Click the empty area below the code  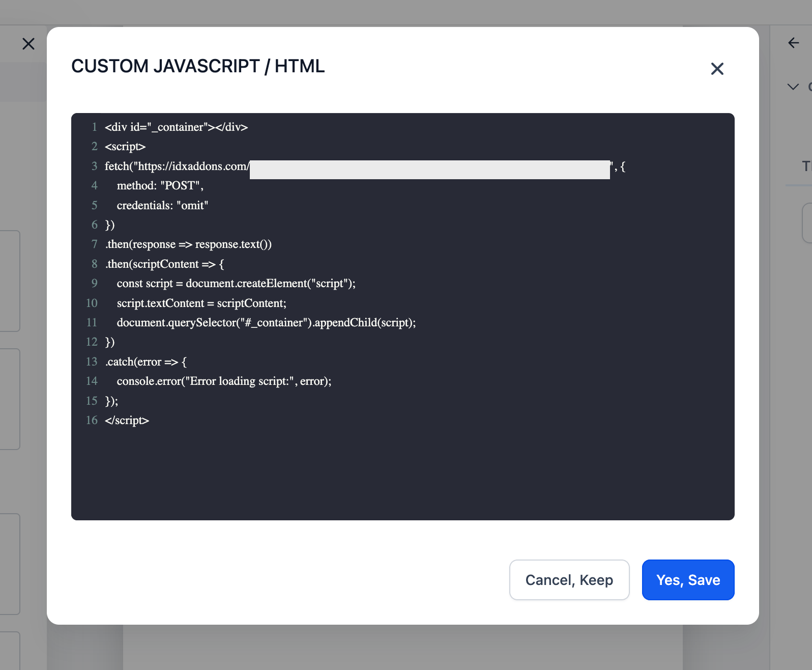click(x=402, y=473)
